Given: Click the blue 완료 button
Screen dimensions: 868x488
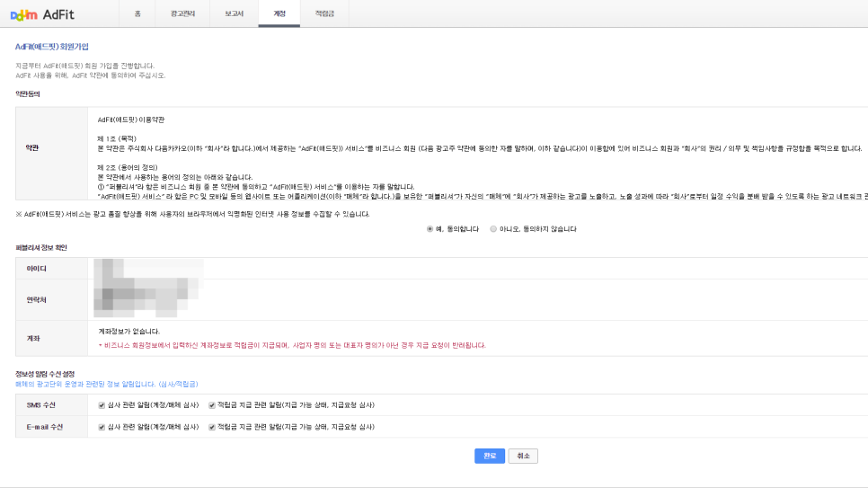Looking at the screenshot, I should pos(490,456).
